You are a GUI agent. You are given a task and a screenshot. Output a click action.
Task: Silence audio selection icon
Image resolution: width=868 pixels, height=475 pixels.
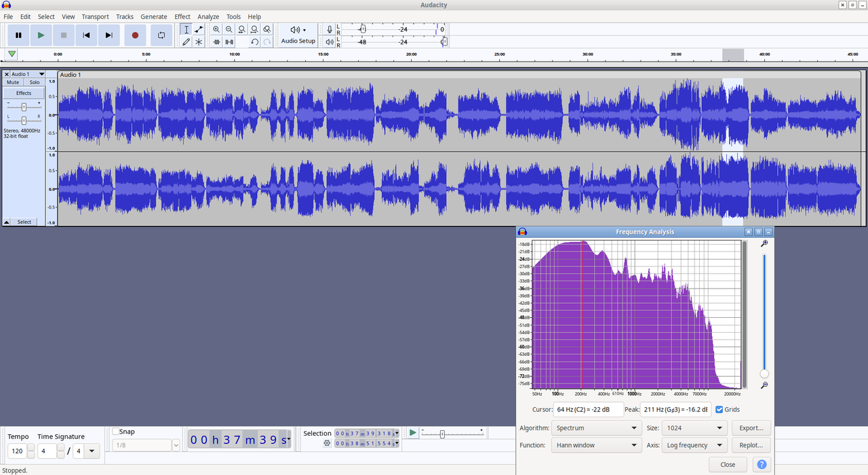[x=229, y=42]
